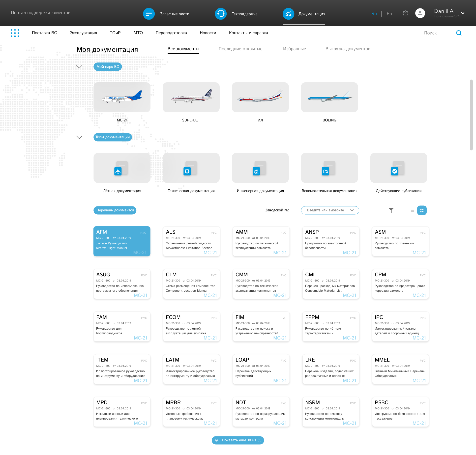Switch to Последние открытые tab

pyautogui.click(x=240, y=49)
